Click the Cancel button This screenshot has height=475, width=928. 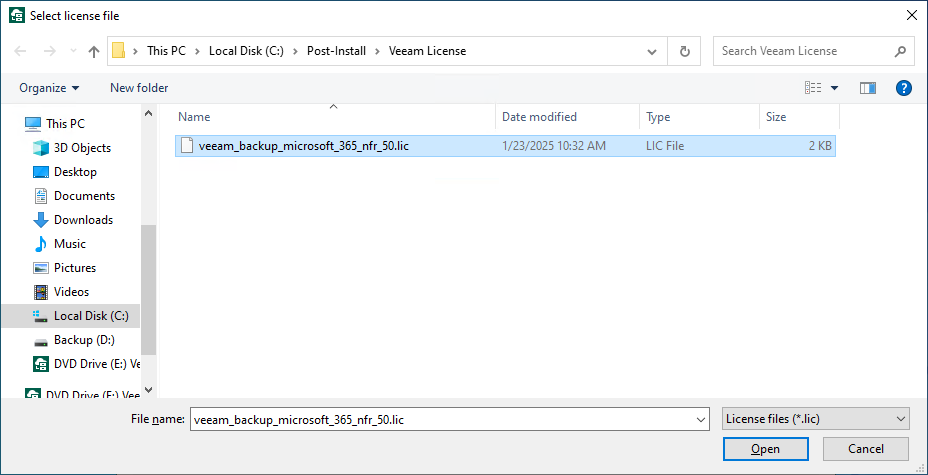pos(865,449)
